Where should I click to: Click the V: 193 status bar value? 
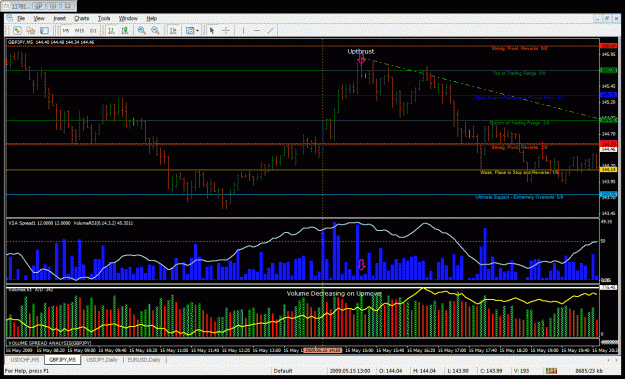521,371
